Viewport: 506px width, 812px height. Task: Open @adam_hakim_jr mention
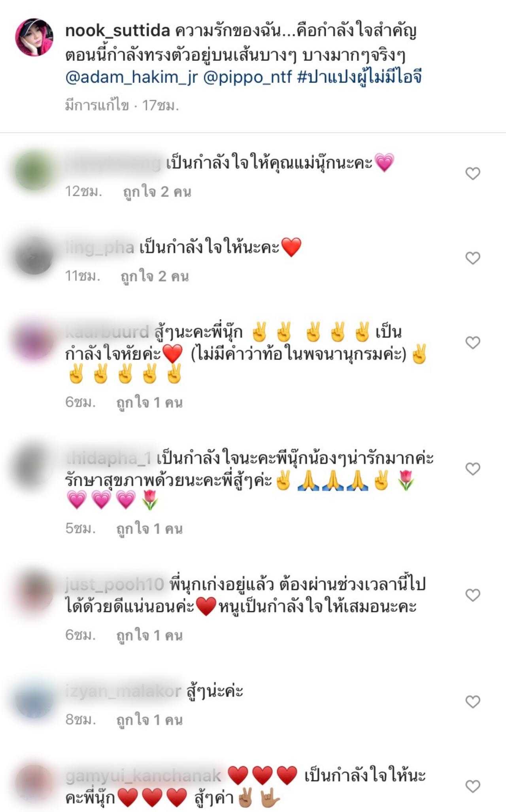click(x=132, y=77)
